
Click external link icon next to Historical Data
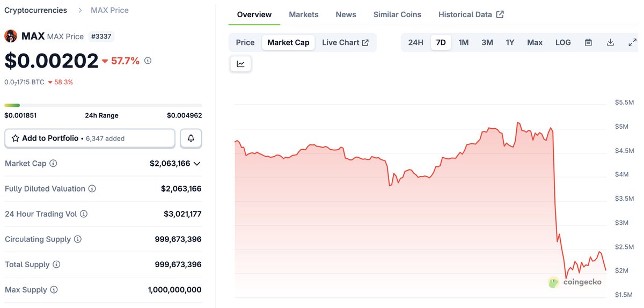[500, 14]
